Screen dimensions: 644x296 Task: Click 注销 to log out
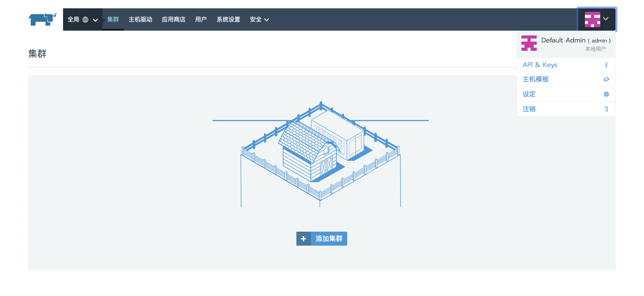click(529, 109)
